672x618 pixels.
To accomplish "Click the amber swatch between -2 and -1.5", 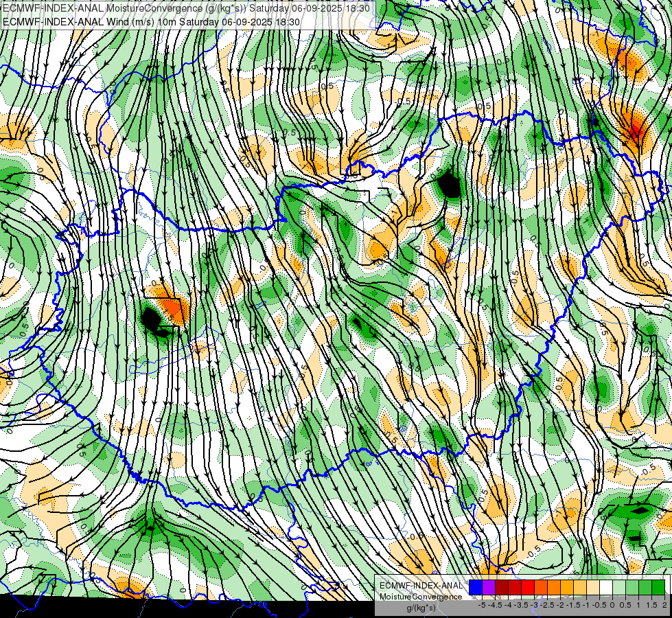I will coord(567,588).
